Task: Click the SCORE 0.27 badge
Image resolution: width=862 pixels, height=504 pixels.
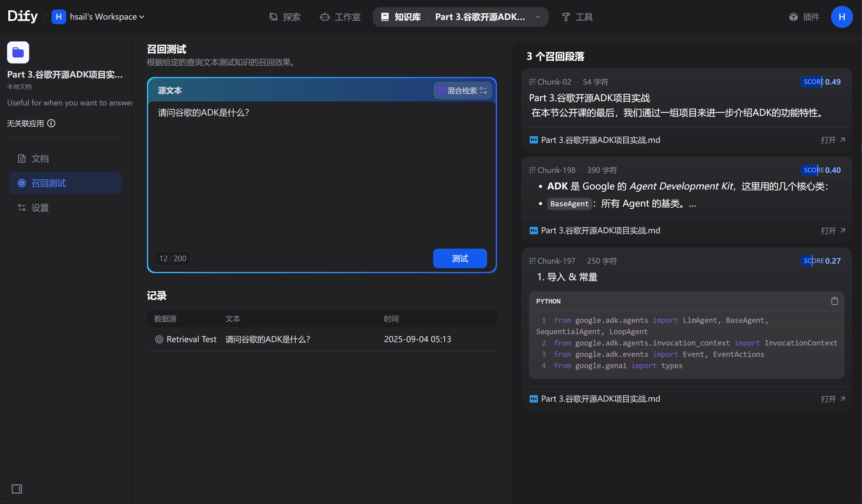Action: tap(822, 261)
